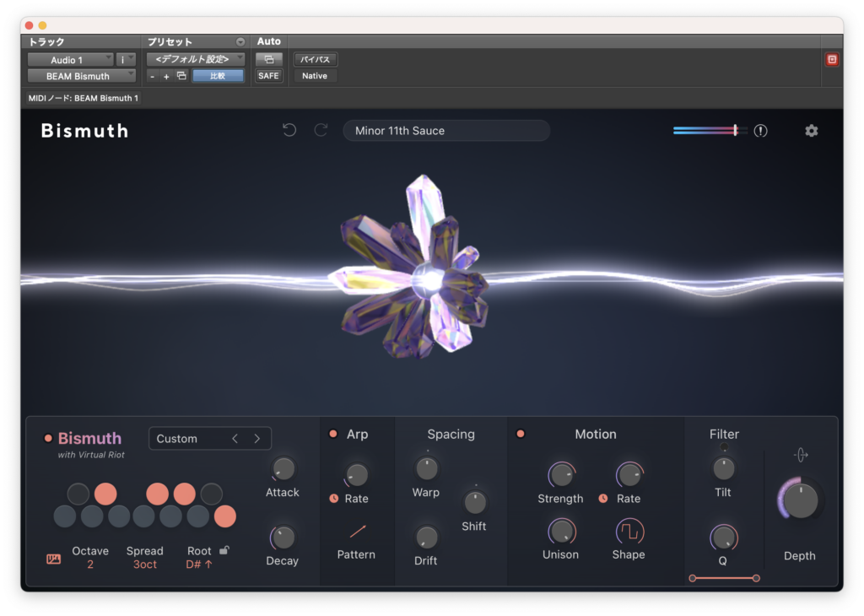Click the large Depth knob

tap(800, 500)
